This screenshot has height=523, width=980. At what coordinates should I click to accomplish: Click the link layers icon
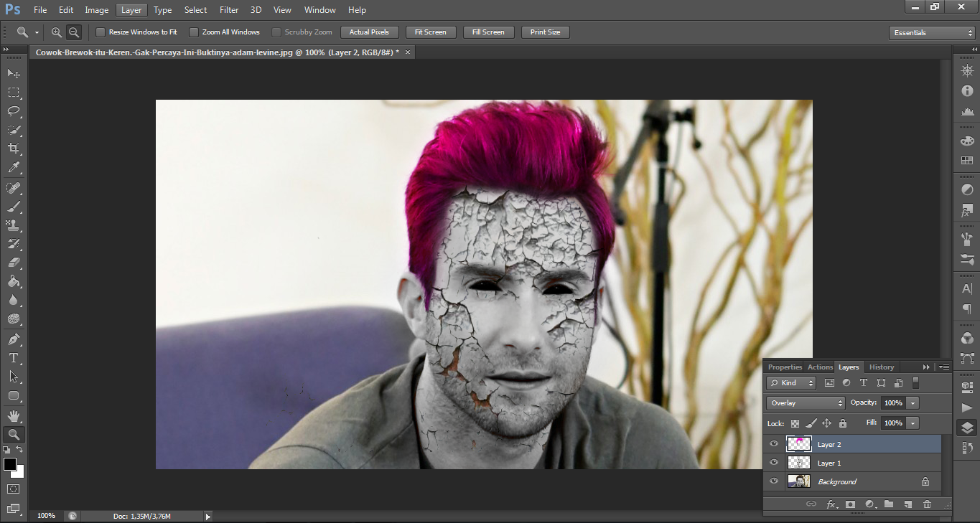811,504
